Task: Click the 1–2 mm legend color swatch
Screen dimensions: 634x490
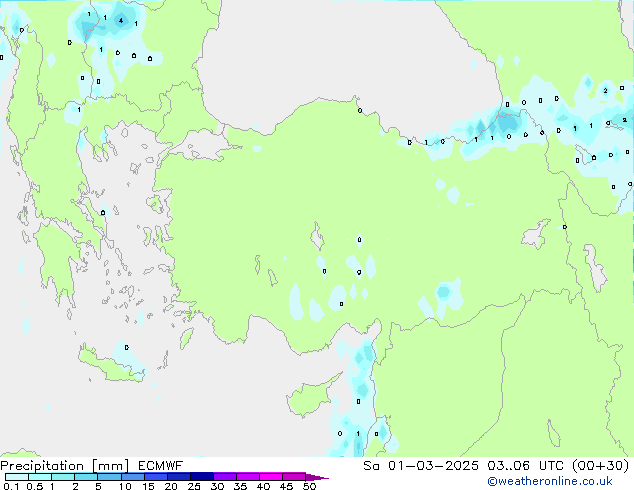Action: pos(63,477)
